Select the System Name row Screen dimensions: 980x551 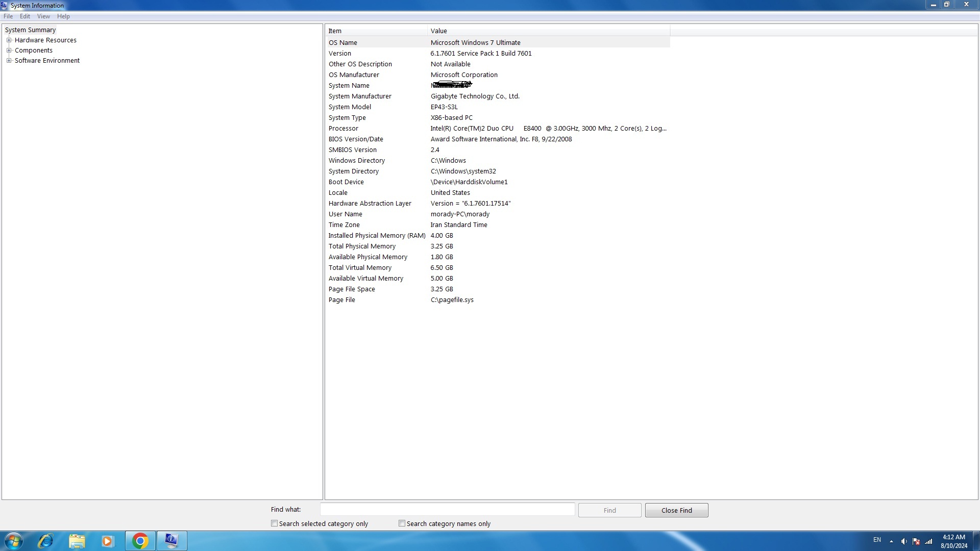pos(498,86)
